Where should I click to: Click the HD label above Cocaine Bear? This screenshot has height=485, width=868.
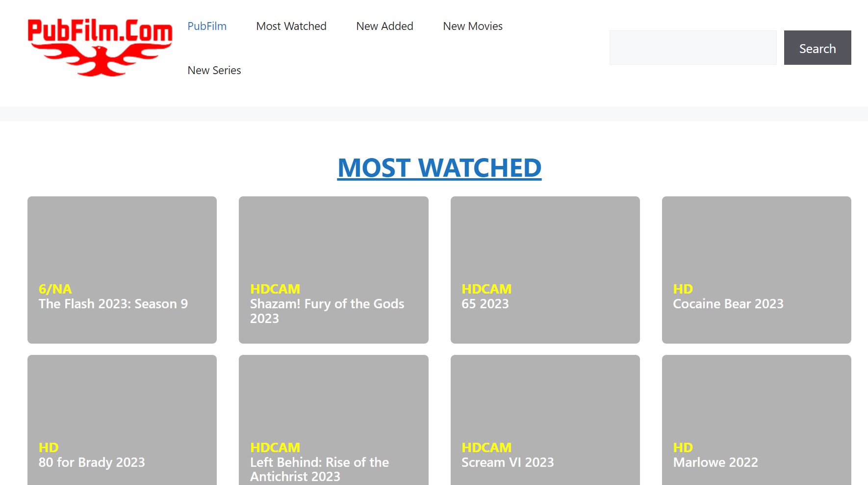tap(683, 289)
